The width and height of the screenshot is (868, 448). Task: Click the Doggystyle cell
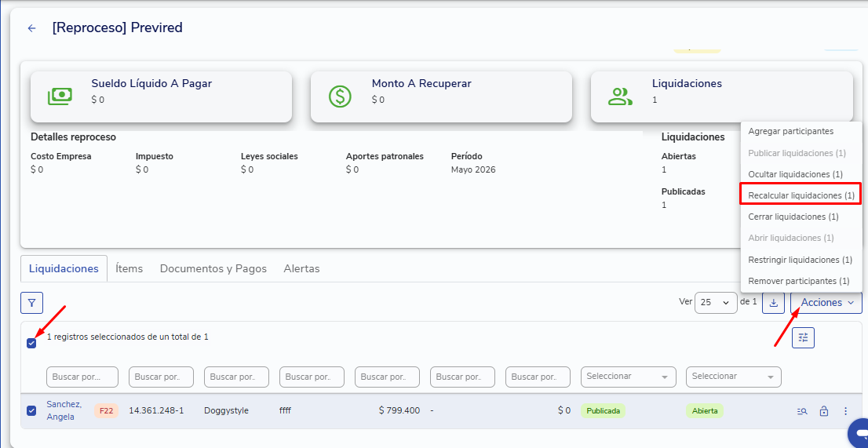pos(226,410)
